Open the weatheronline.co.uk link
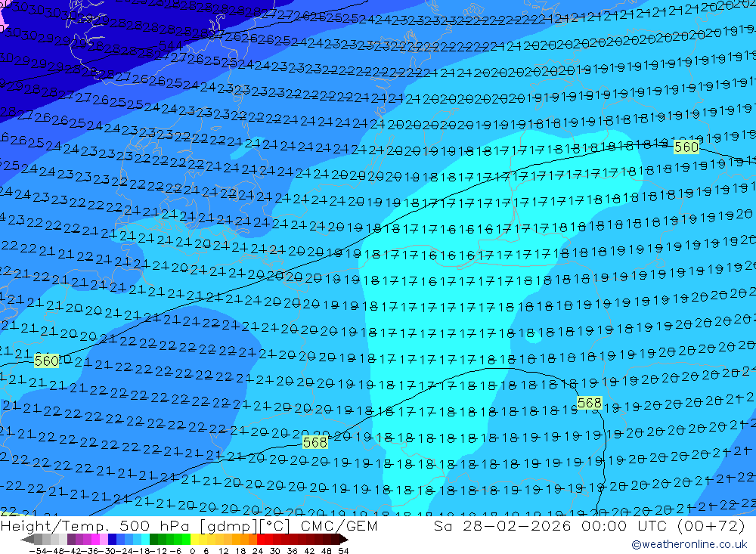Image resolution: width=756 pixels, height=554 pixels. click(x=689, y=544)
